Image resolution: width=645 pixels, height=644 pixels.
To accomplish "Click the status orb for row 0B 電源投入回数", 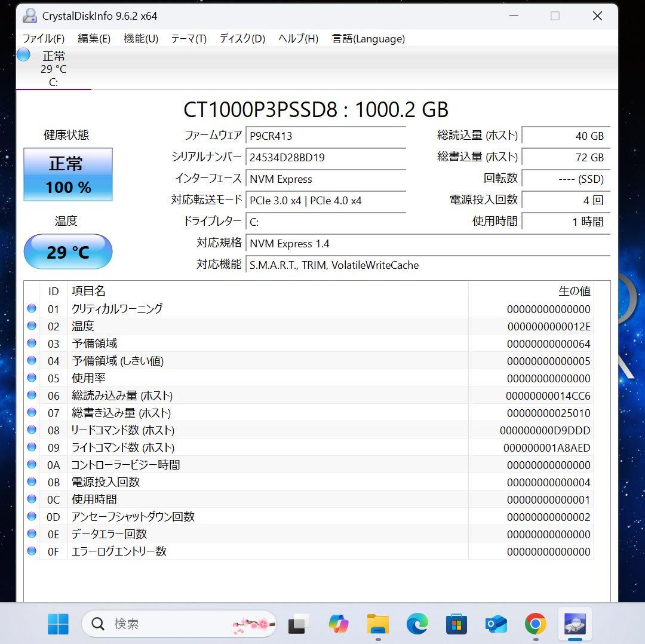I will click(32, 482).
